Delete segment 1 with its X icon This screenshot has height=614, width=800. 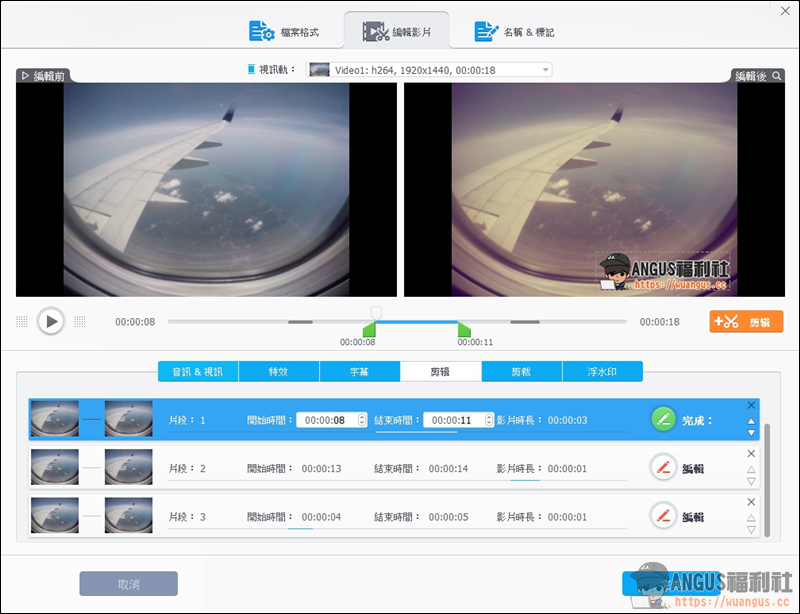click(751, 405)
